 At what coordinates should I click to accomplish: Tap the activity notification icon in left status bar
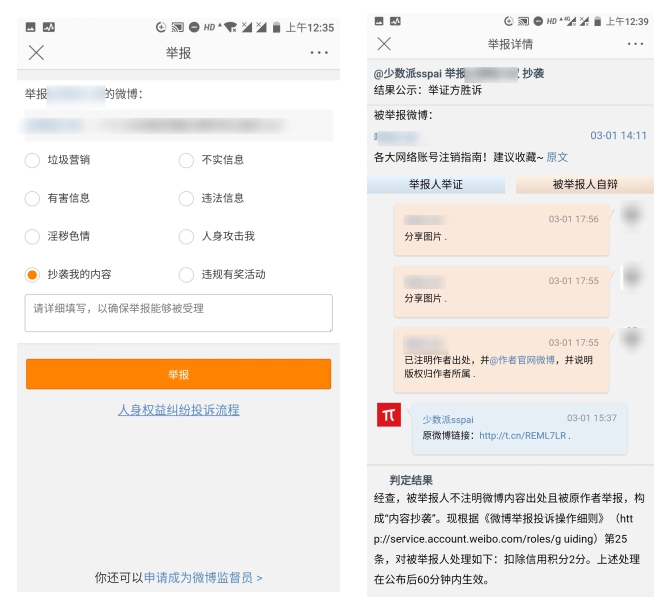coord(49,27)
